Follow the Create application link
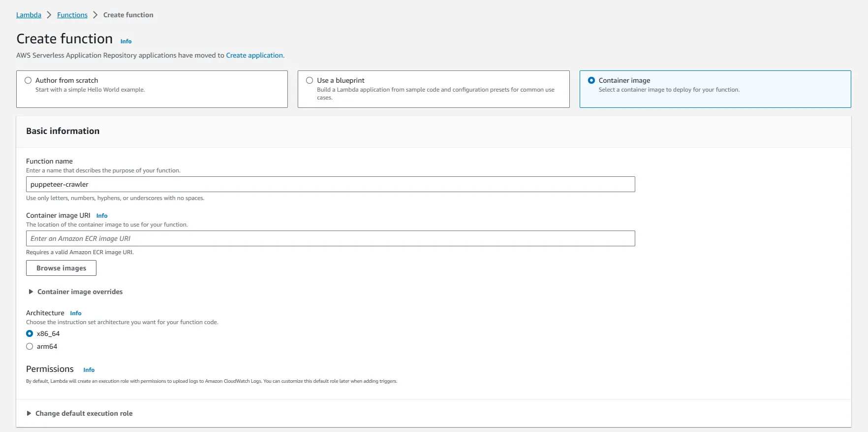The image size is (868, 432). 254,55
